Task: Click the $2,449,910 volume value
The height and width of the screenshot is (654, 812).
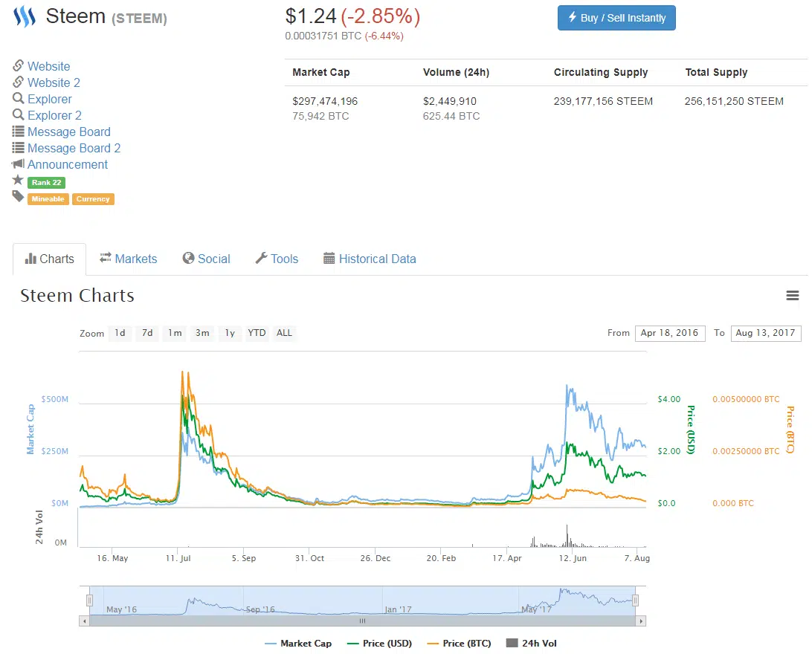Action: 450,101
